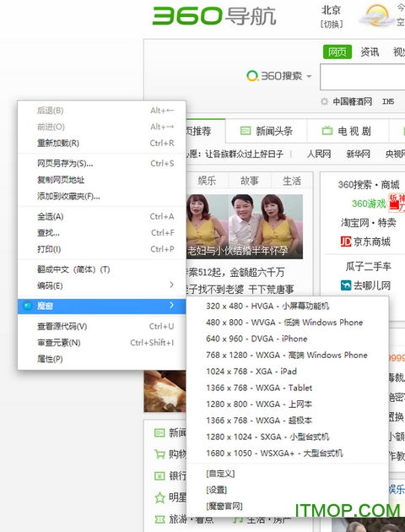This screenshot has height=532, width=405.
Task: Click the 明星 star icon
Action: tap(159, 497)
